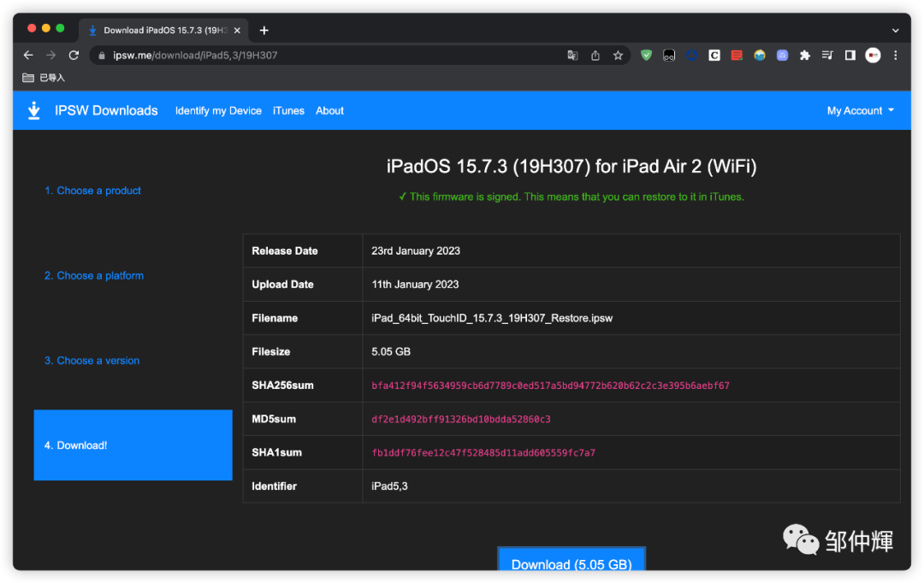924x583 pixels.
Task: Open the 已导入 bookmarks folder
Action: 44,78
